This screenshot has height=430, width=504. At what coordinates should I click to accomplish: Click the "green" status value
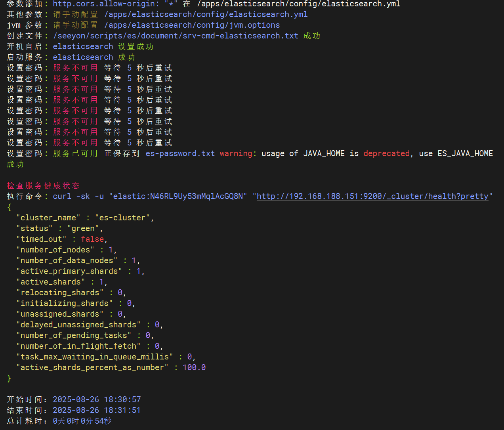point(83,228)
